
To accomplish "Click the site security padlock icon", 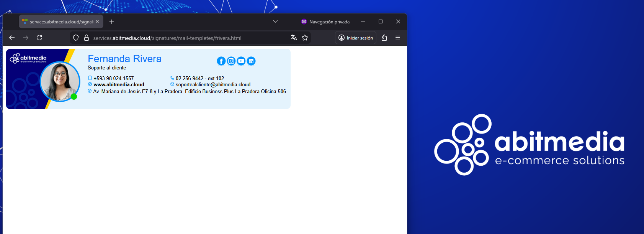I will (x=87, y=38).
